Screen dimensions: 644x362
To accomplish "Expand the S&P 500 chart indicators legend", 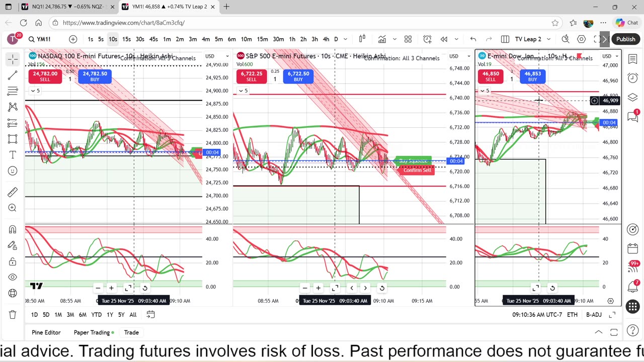I will click(x=243, y=91).
